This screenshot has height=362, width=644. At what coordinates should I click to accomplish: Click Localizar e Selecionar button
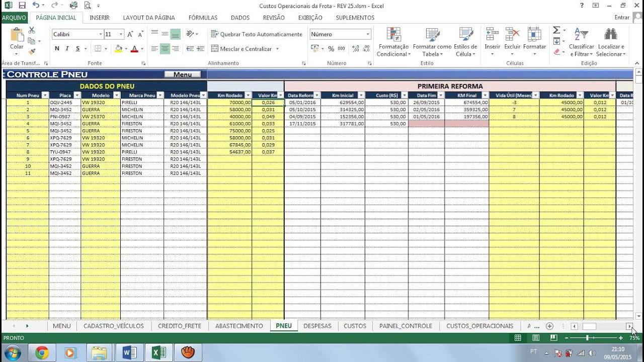[x=610, y=42]
